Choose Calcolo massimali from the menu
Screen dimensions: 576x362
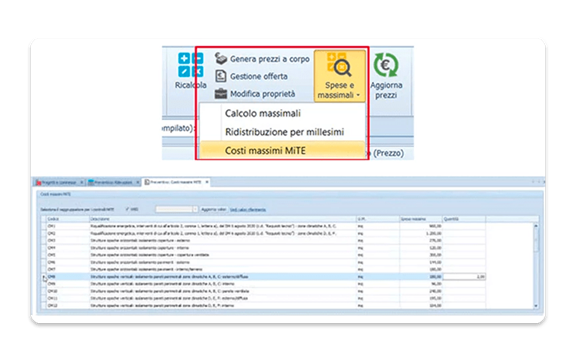pyautogui.click(x=263, y=113)
